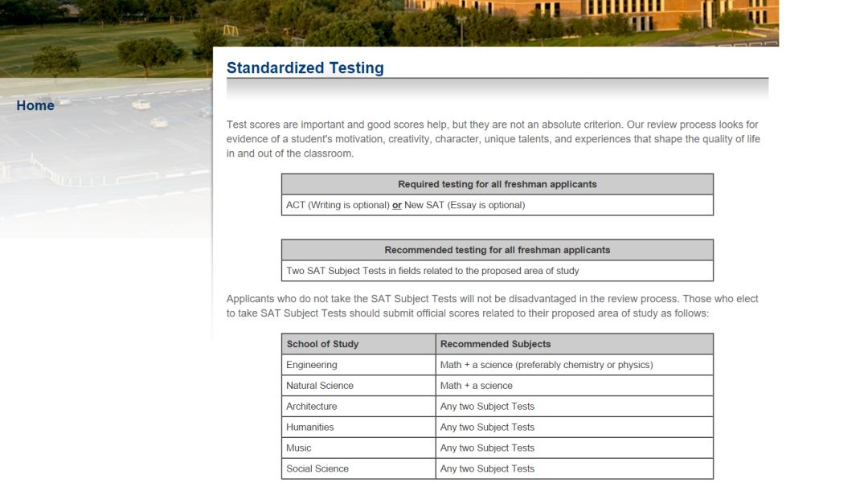Viewport: 868px width, 495px height.
Task: Click the Standardized Testing page heading
Action: pos(305,67)
